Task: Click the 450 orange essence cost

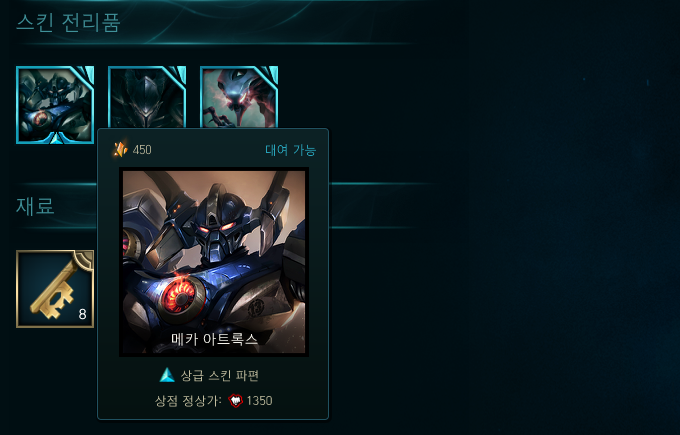Action: (142, 150)
